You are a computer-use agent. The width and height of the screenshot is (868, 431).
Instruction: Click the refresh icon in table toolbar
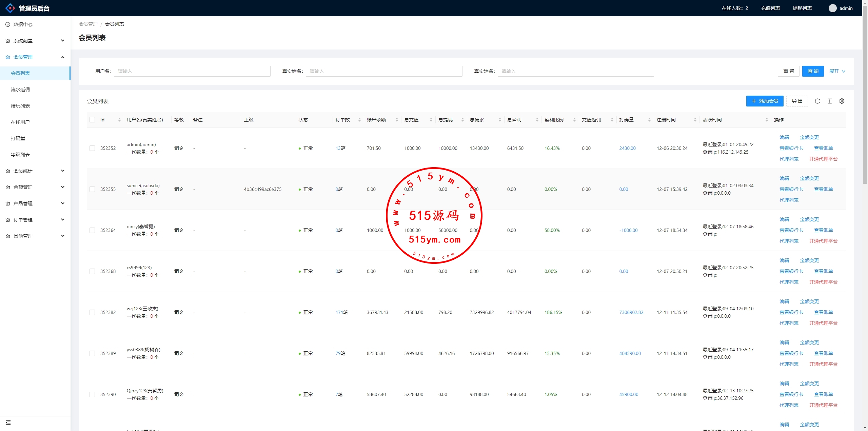(817, 101)
